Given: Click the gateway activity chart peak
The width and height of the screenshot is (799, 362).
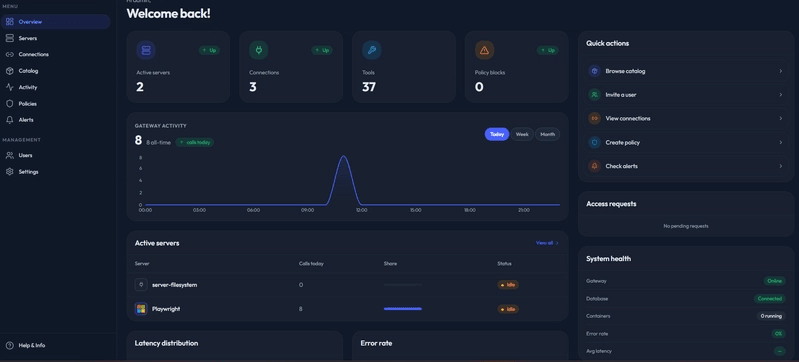Looking at the screenshot, I should pyautogui.click(x=343, y=157).
